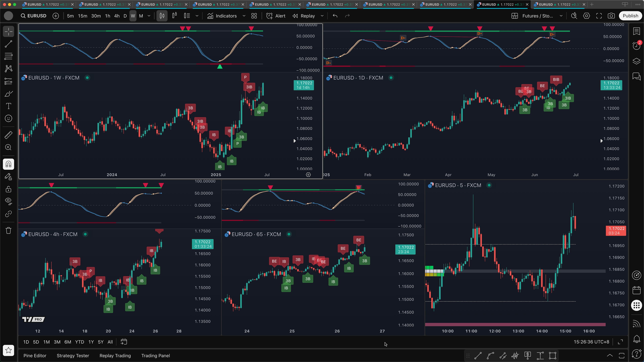This screenshot has width=644, height=362.
Task: Select candlestick chart style
Action: pyautogui.click(x=162, y=16)
